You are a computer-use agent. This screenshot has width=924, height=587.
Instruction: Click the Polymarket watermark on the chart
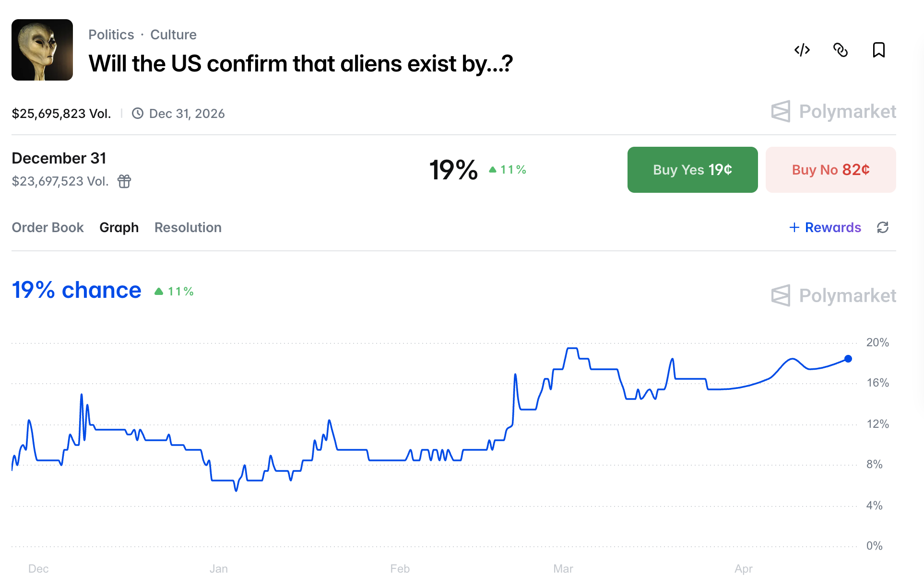833,295
